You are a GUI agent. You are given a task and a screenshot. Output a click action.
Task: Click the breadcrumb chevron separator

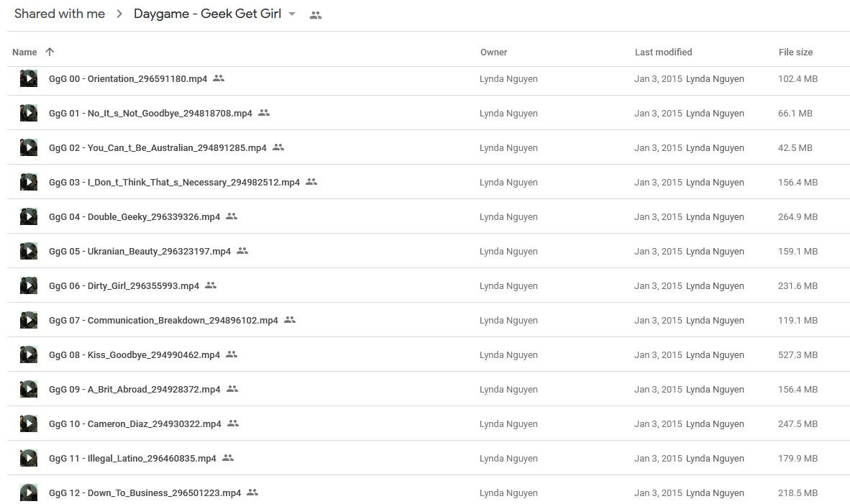pyautogui.click(x=119, y=14)
